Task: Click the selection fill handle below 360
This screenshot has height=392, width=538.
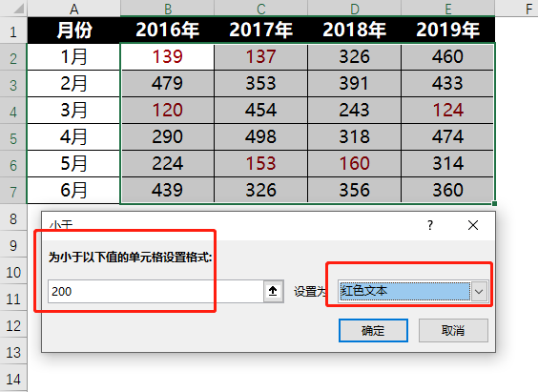Action: (494, 204)
